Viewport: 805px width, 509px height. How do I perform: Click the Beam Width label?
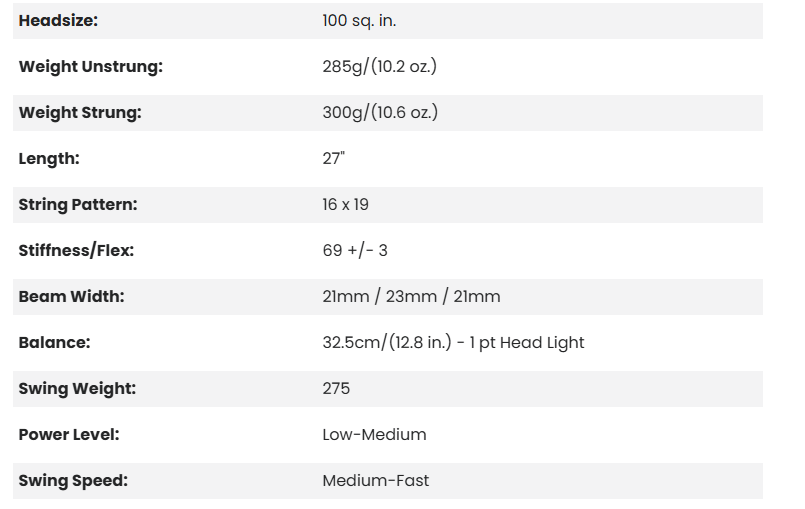71,297
